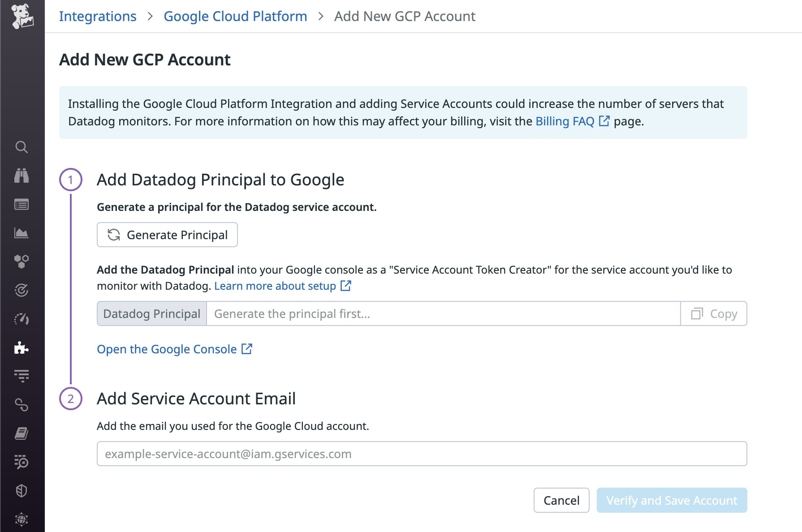Open the dashboards list icon in sidebar

(x=22, y=205)
